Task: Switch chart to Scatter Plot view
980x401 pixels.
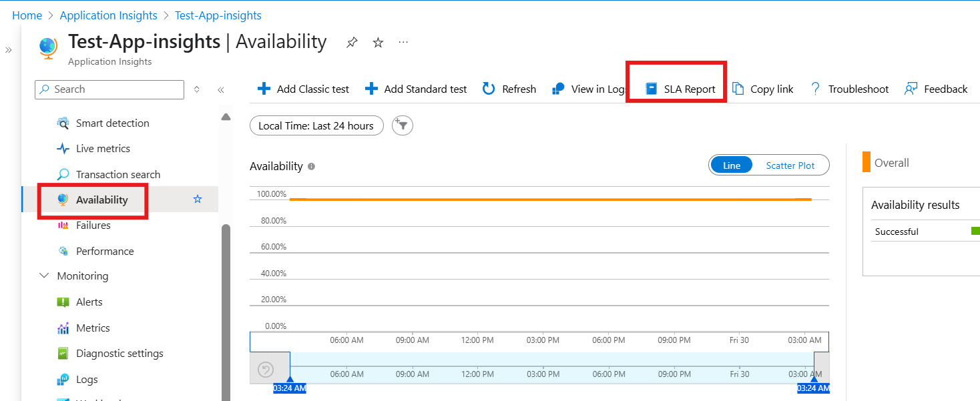Action: 790,165
